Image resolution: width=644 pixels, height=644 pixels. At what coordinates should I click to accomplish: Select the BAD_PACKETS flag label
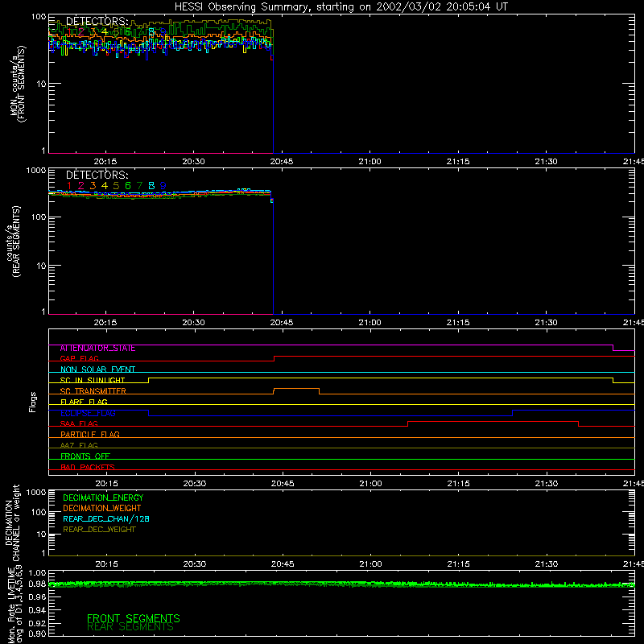[x=88, y=467]
